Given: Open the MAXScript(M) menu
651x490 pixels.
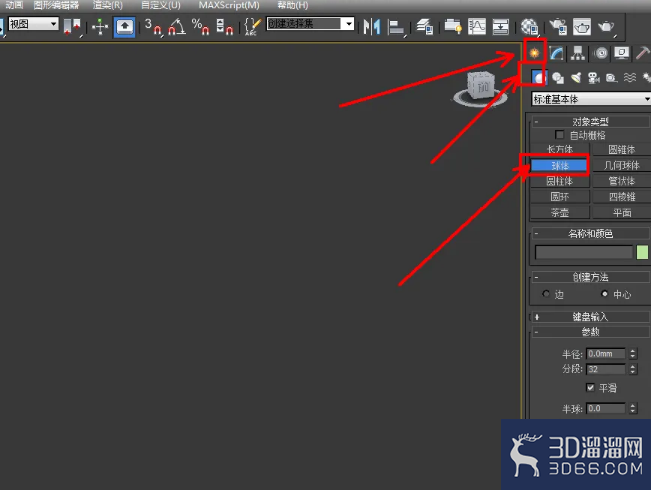Looking at the screenshot, I should click(x=229, y=5).
